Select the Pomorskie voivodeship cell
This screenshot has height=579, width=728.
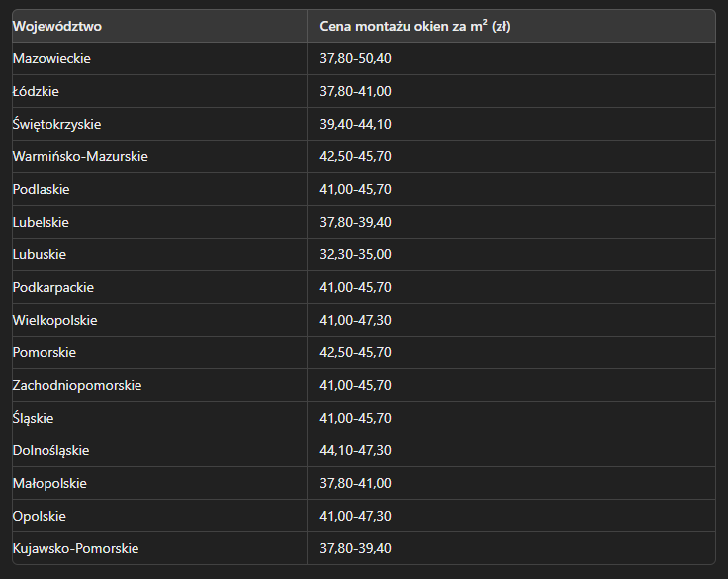tap(45, 352)
